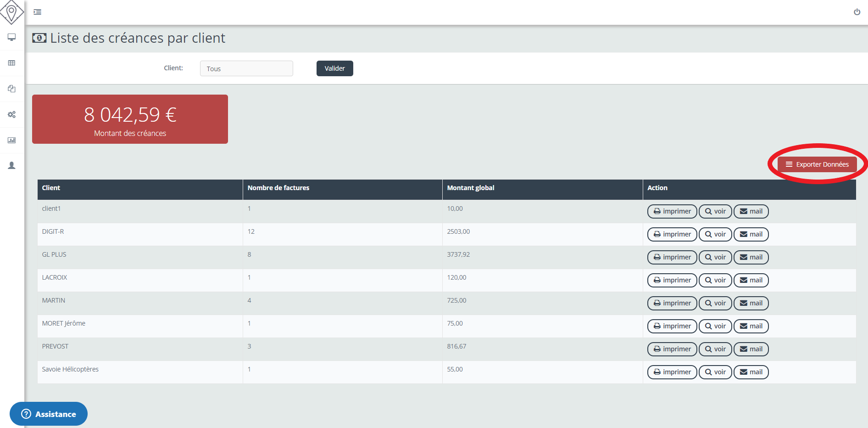The height and width of the screenshot is (428, 868).
Task: Click the red Montant des créances card
Action: [130, 119]
